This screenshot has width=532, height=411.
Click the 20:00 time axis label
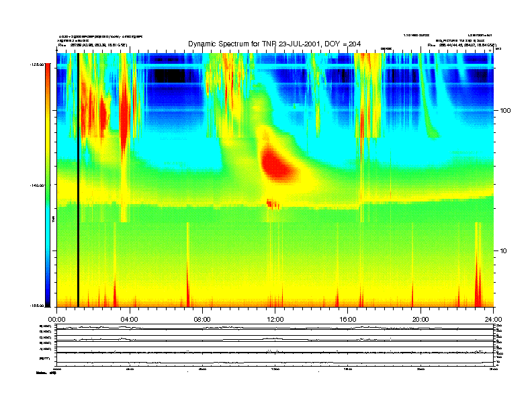pos(420,320)
